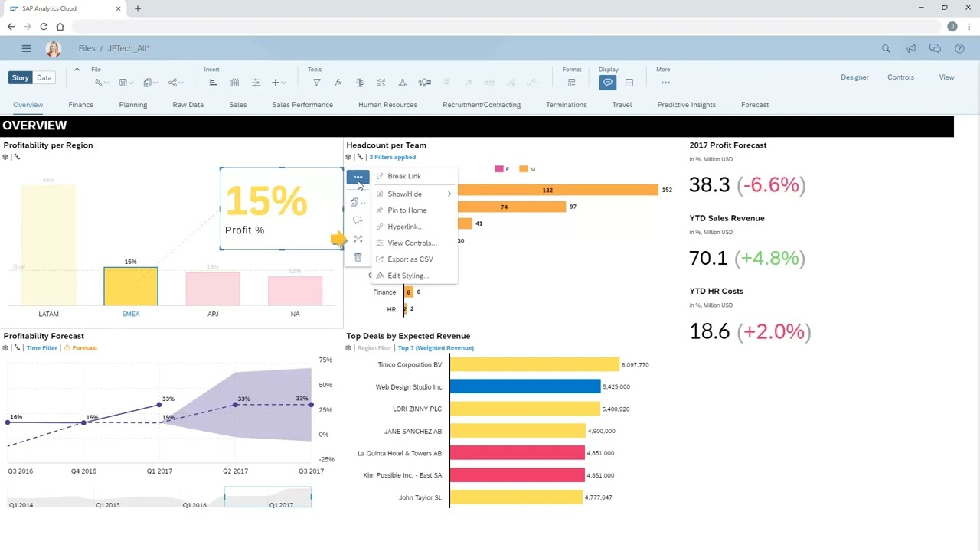Reload the page with the browser refresh icon
This screenshot has height=551, width=980.
click(44, 27)
